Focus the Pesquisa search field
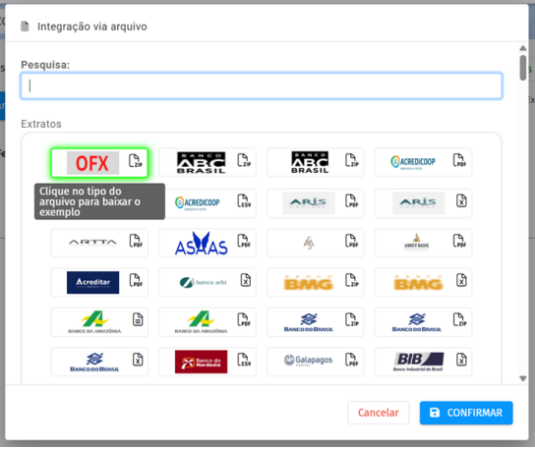Image resolution: width=535 pixels, height=449 pixels. coord(261,86)
